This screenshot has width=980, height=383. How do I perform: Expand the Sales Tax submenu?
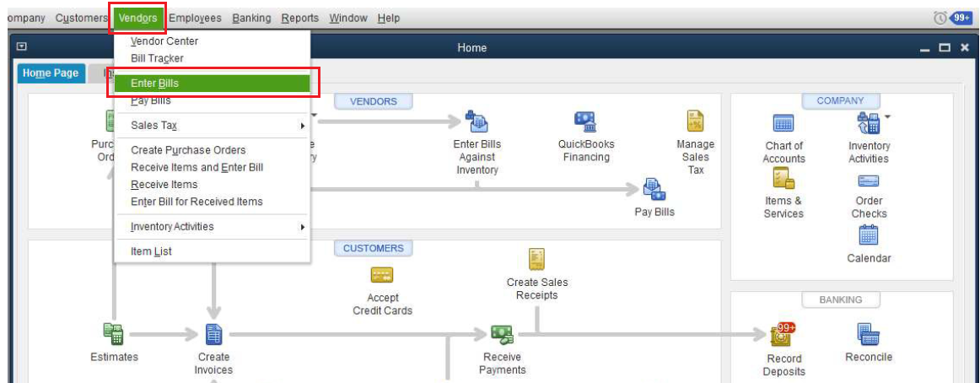(303, 126)
